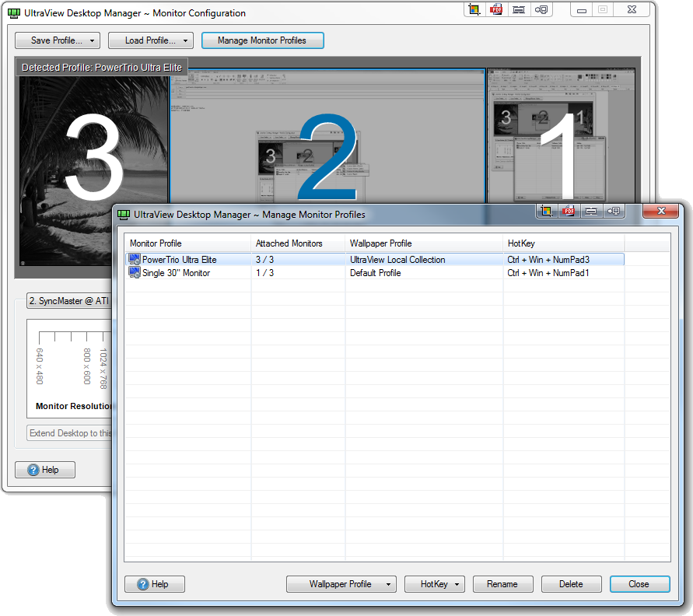The width and height of the screenshot is (693, 616).
Task: Click the UltraView app icon in Manage Monitor Profiles title bar
Action: coord(124,215)
